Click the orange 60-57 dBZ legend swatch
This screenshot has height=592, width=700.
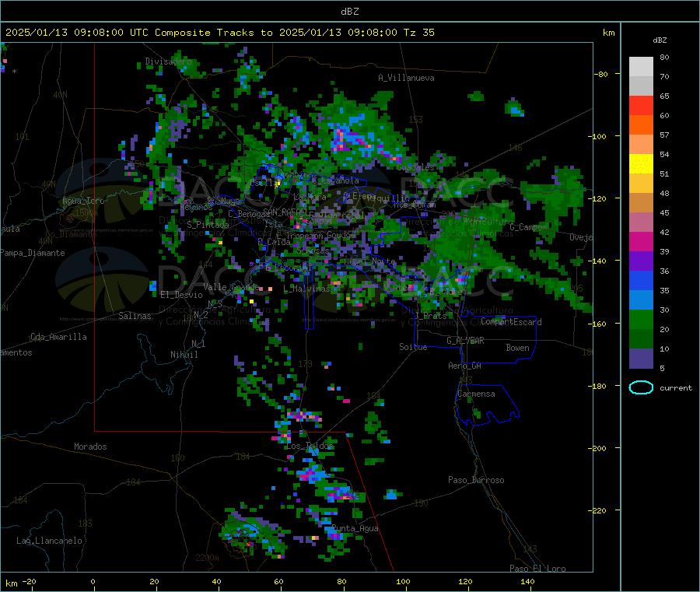[x=641, y=125]
